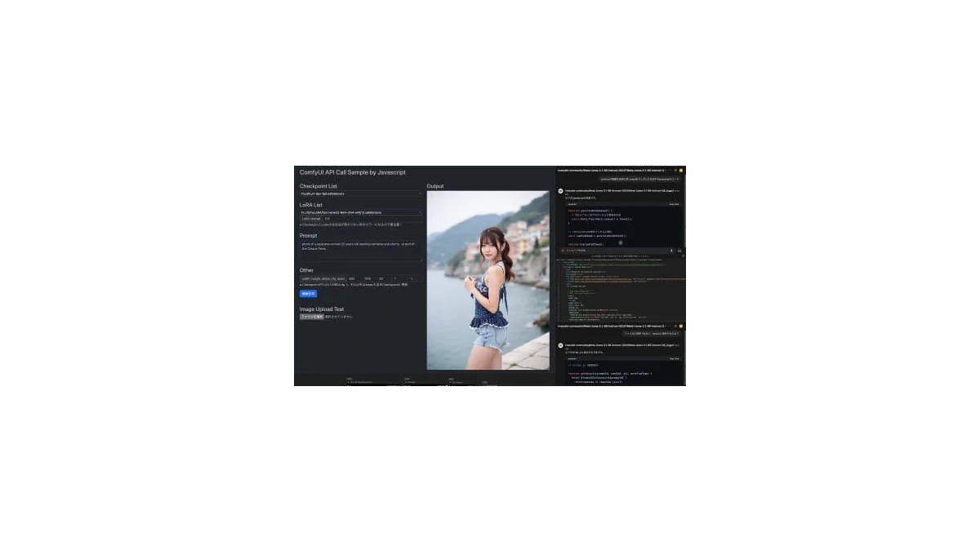Click the generated woman image in Output
Image resolution: width=980 pixels, height=551 pixels.
tap(488, 280)
